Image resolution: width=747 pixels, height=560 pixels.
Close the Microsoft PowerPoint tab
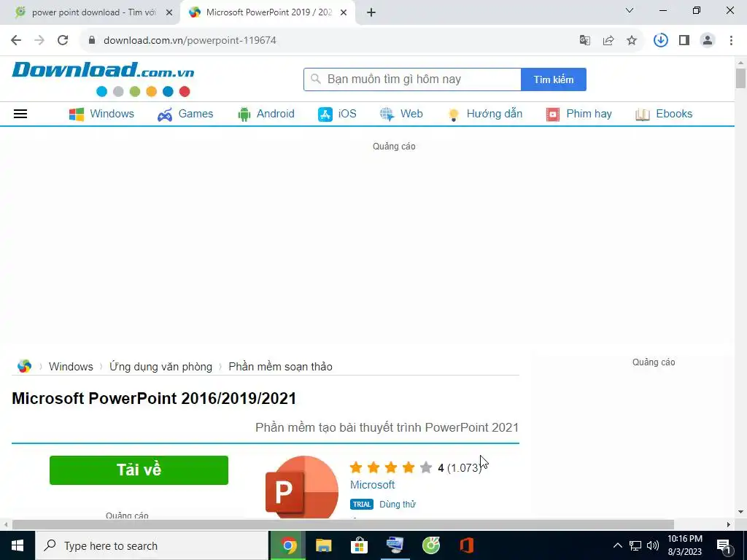(344, 12)
